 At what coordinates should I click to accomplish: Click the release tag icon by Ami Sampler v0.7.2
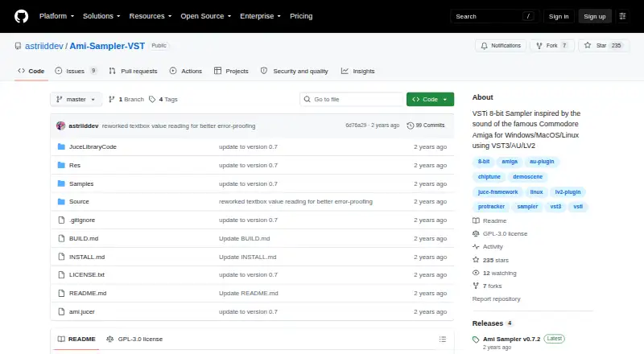coord(476,340)
